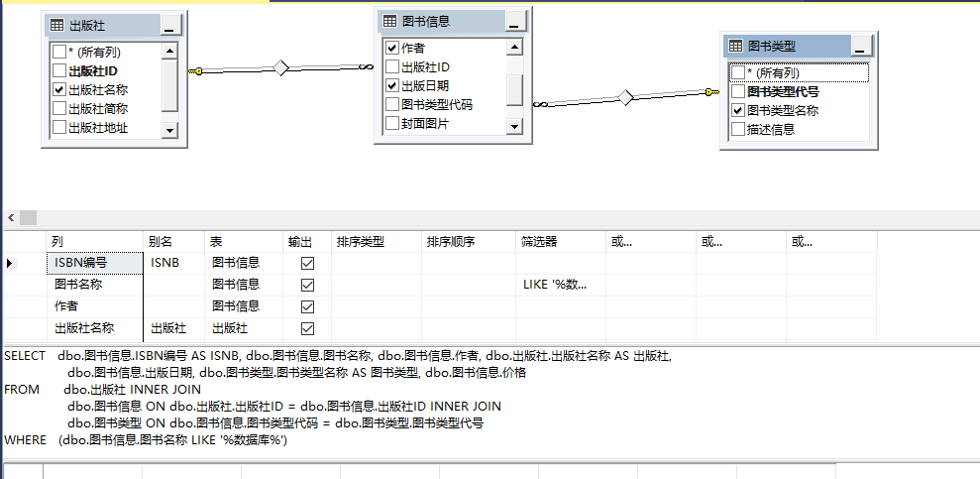Uncheck 作者 in 图书信息 table
Screen dimensions: 980x479
coord(392,48)
